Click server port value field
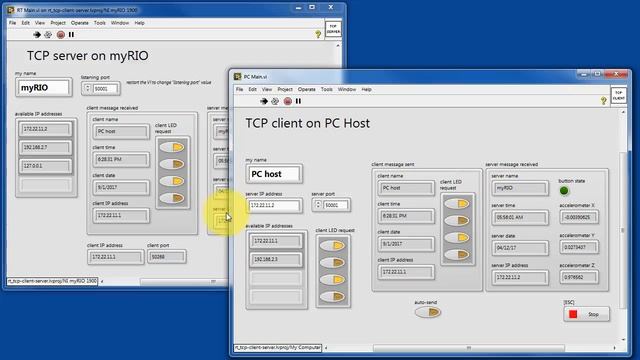Screen dimensions: 640x360 coord(336,205)
